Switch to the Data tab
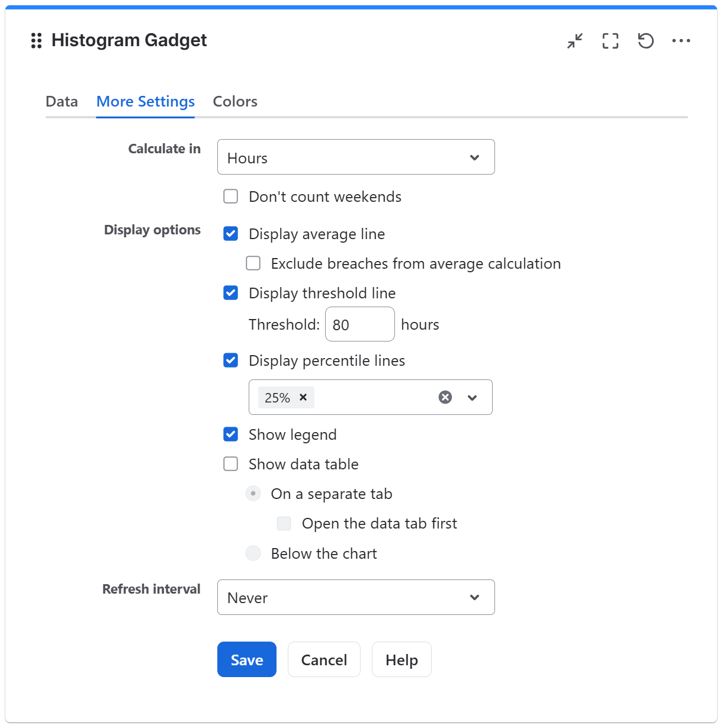 coord(62,102)
